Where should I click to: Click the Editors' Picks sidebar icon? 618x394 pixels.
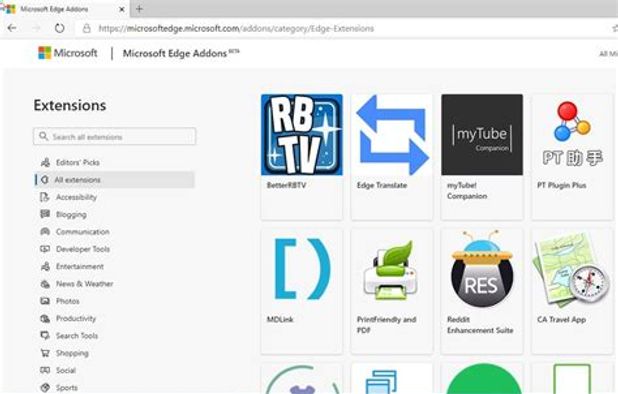[45, 162]
